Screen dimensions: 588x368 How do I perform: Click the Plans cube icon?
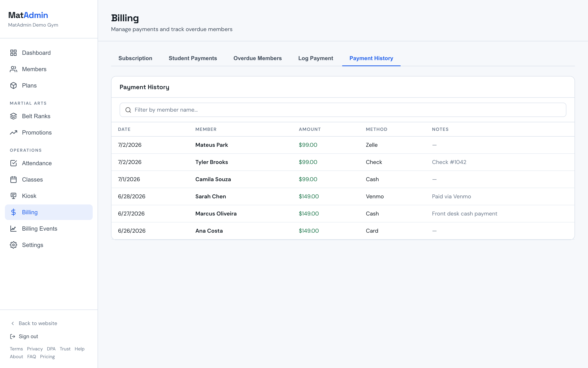13,85
